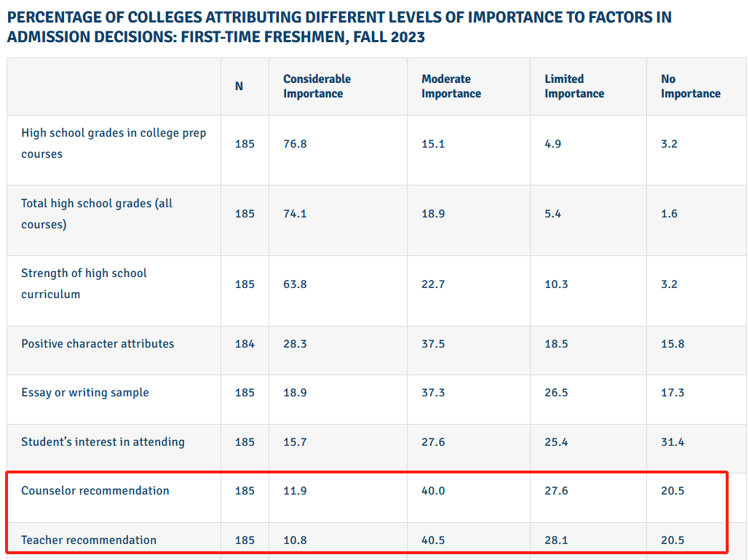Click the "Essay or writing sample" row label
749x560 pixels.
pyautogui.click(x=85, y=393)
